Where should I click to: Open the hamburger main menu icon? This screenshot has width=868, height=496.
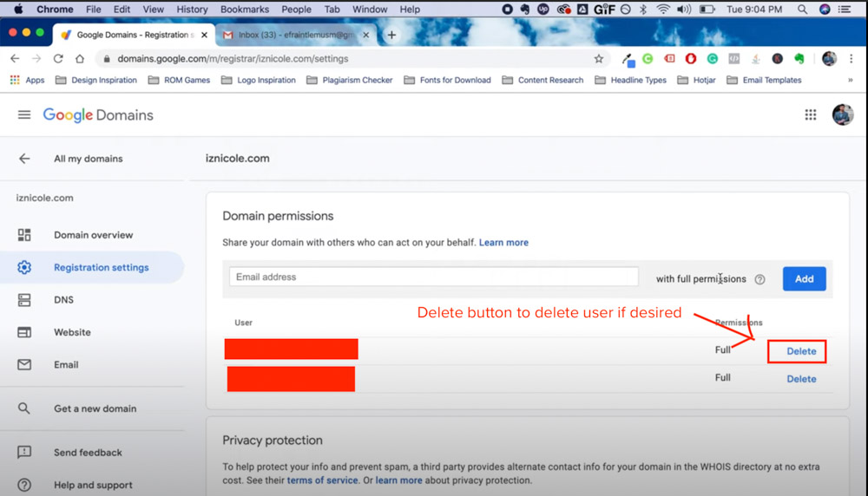point(23,115)
